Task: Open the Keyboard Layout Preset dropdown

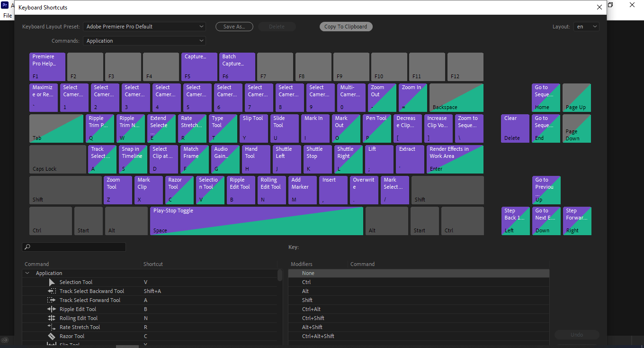Action: pos(144,27)
